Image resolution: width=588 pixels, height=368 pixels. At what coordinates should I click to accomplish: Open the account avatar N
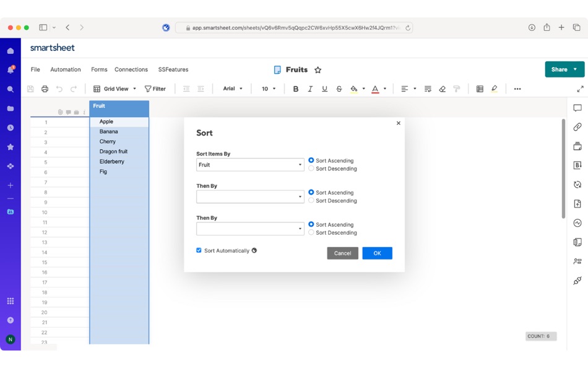11,340
